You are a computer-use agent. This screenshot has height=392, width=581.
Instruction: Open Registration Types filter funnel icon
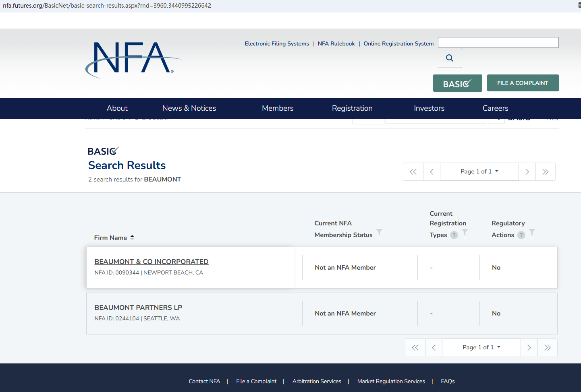point(465,233)
